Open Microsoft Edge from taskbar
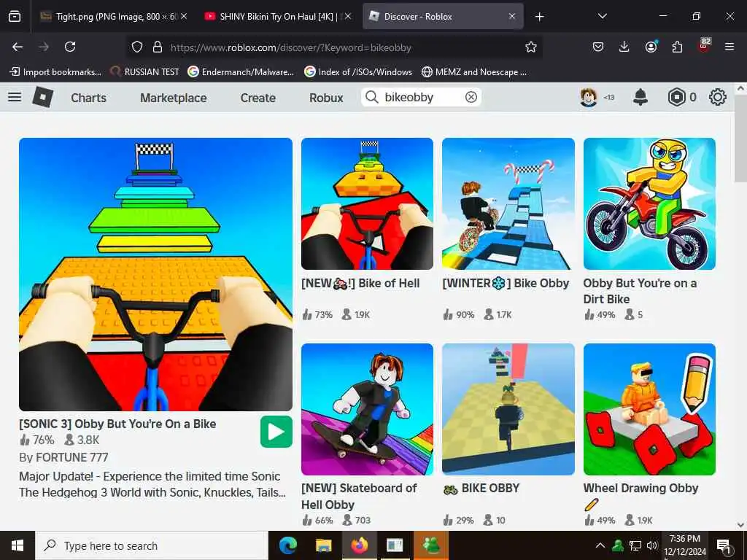Viewport: 747px width, 560px height. click(x=288, y=545)
